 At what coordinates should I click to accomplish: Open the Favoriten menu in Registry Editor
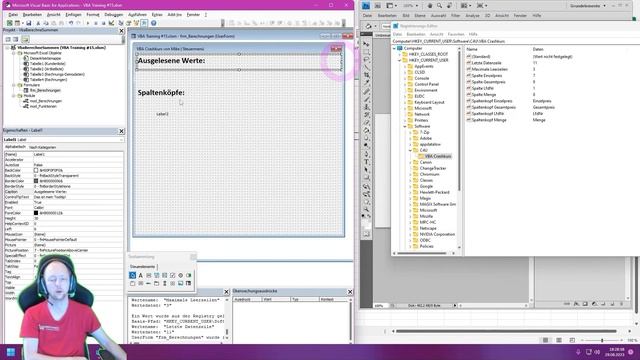(x=456, y=34)
